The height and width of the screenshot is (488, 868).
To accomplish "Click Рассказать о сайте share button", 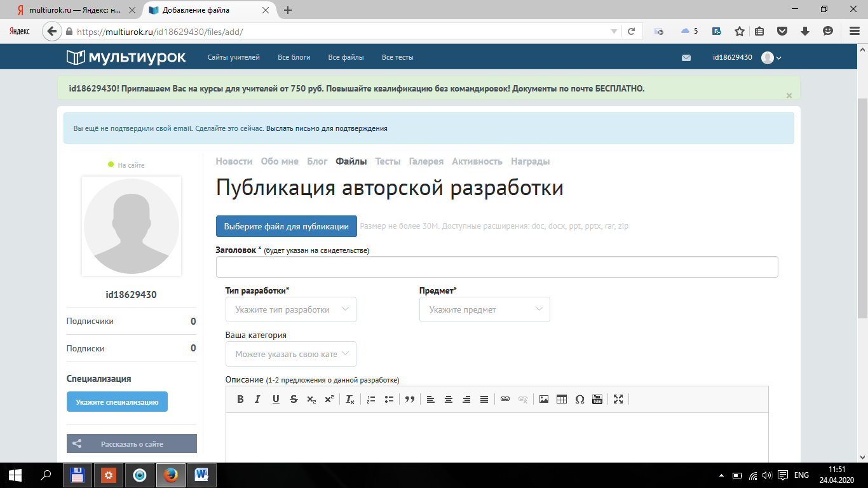I will 132,444.
